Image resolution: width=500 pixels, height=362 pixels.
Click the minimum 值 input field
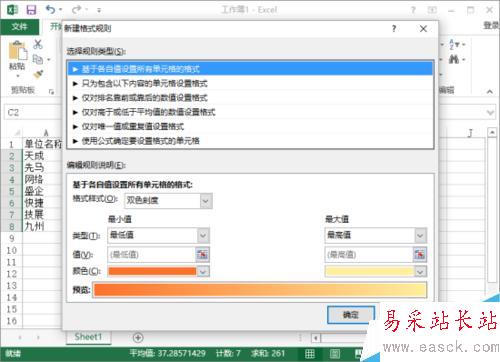click(151, 255)
